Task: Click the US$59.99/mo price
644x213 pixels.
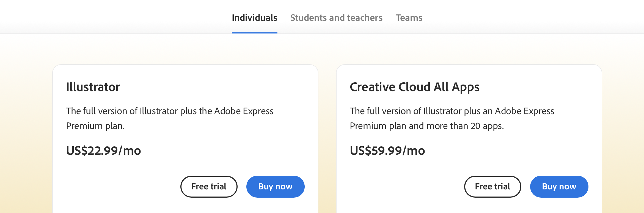Action: click(387, 151)
